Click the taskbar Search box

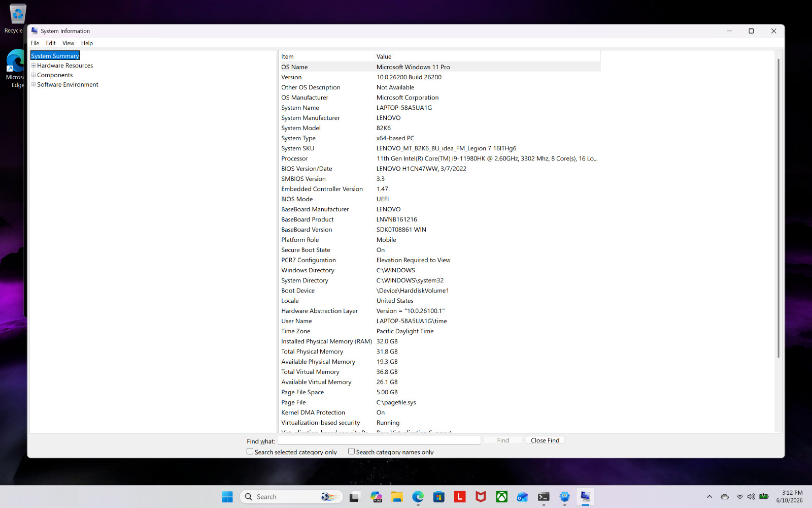coord(291,497)
